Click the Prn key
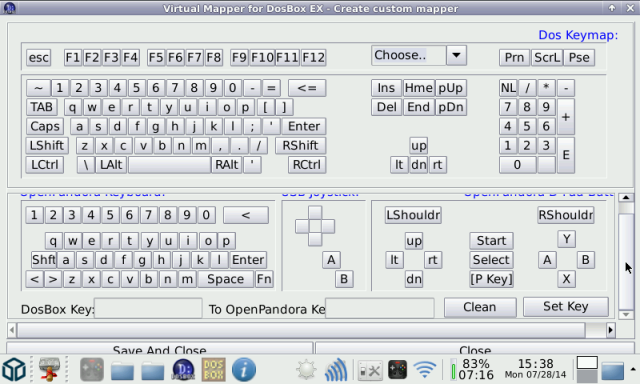The height and width of the screenshot is (384, 640). point(514,58)
